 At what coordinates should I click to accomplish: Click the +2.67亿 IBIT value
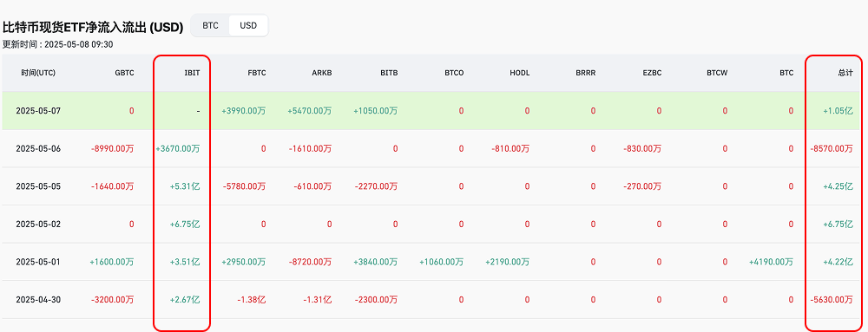[x=185, y=300]
